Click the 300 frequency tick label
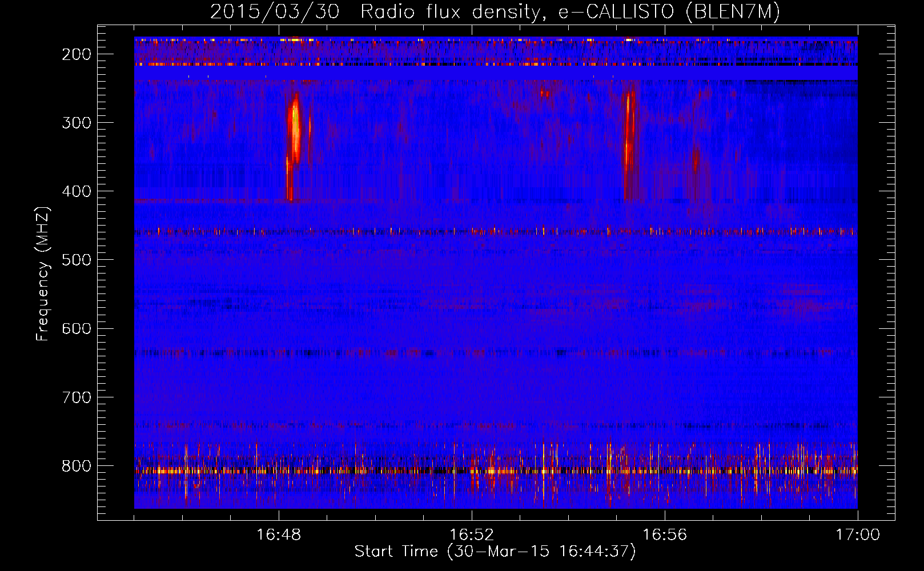The image size is (924, 571). tap(77, 123)
